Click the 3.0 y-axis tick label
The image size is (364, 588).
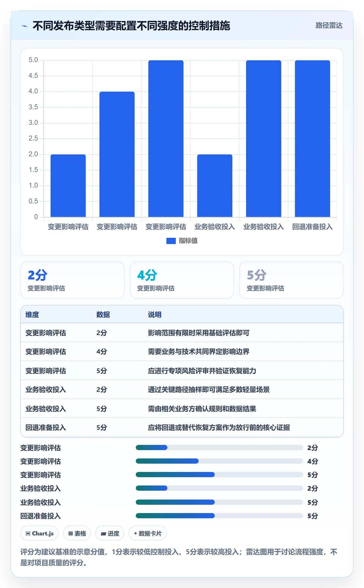click(33, 123)
